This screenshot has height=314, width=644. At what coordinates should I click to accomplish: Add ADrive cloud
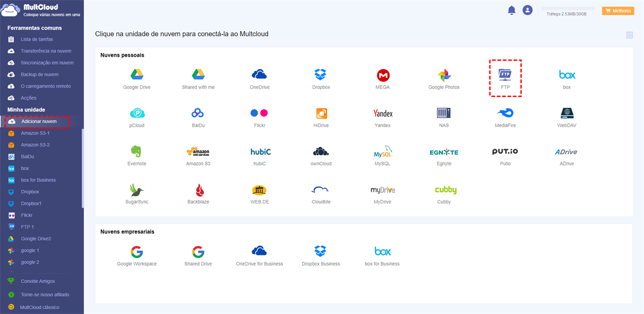[x=567, y=155]
